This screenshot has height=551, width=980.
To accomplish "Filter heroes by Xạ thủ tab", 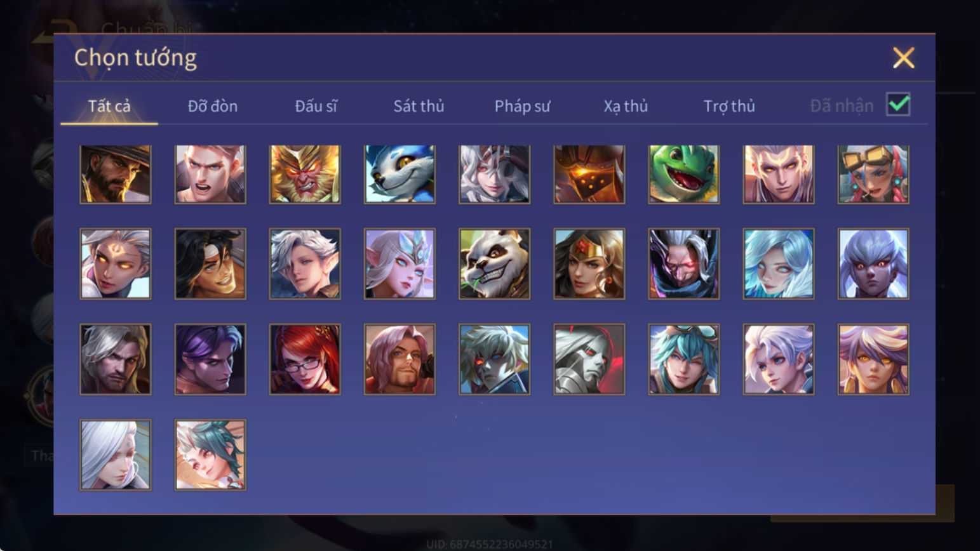I will tap(626, 106).
